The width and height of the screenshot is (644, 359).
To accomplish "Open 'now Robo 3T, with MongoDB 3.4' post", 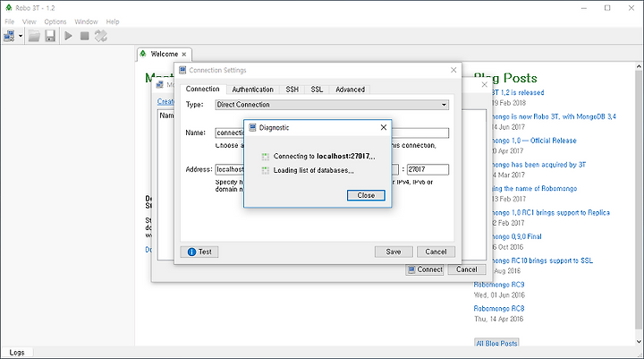I will (554, 116).
